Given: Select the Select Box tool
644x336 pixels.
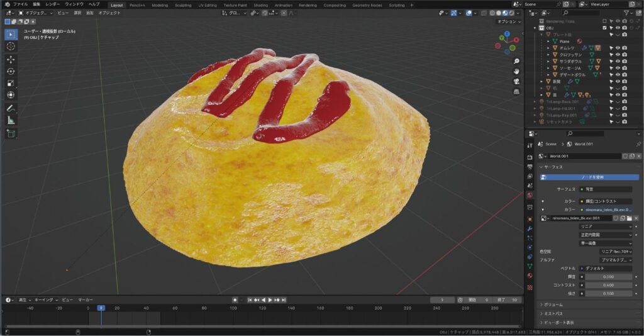Looking at the screenshot, I should click(x=11, y=35).
